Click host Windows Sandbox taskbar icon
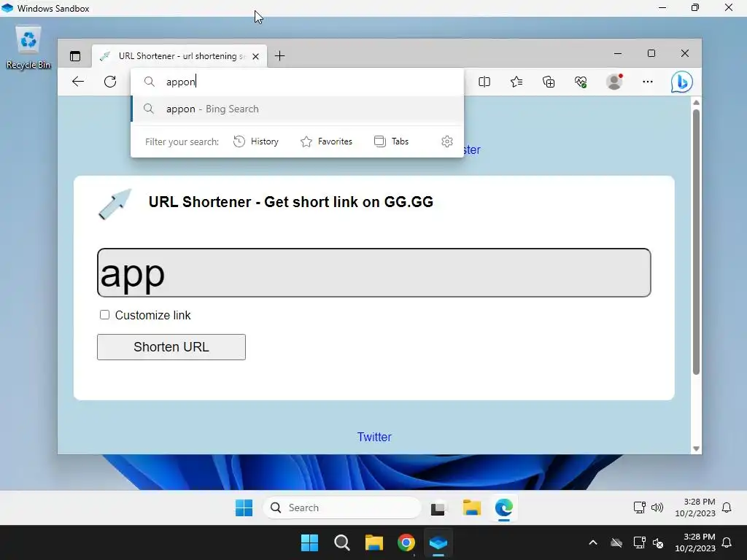 (x=438, y=542)
